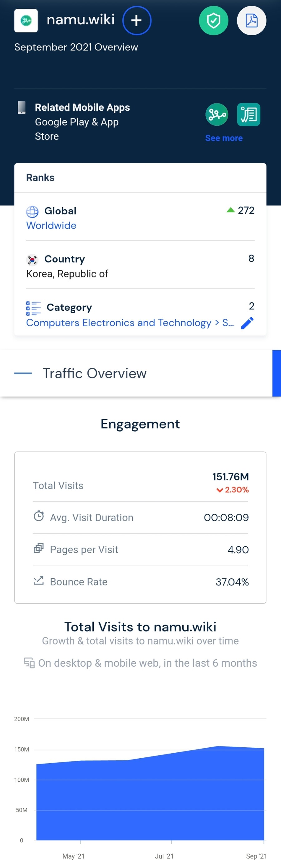
Task: Select the Ranks card header
Action: pyautogui.click(x=140, y=178)
